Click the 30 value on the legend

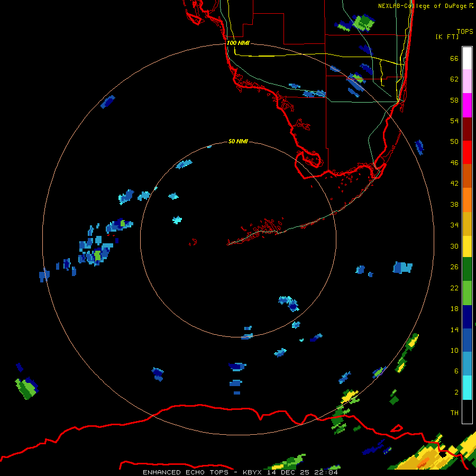click(454, 246)
